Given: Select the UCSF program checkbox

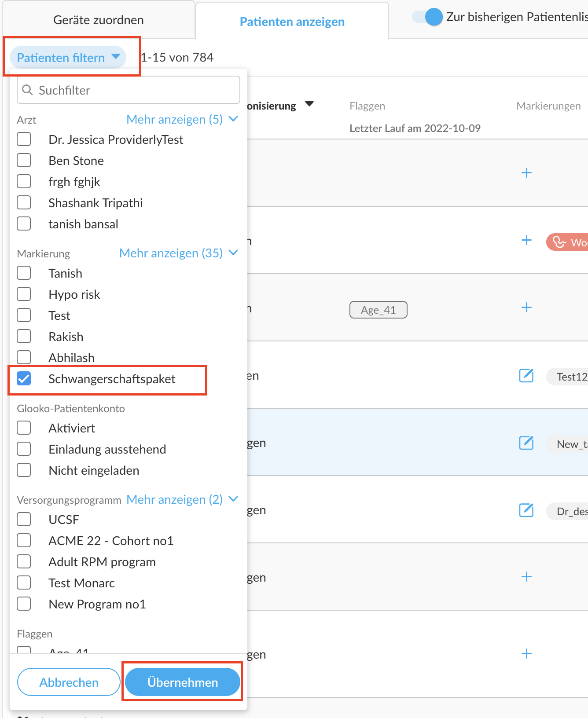Looking at the screenshot, I should click(24, 519).
